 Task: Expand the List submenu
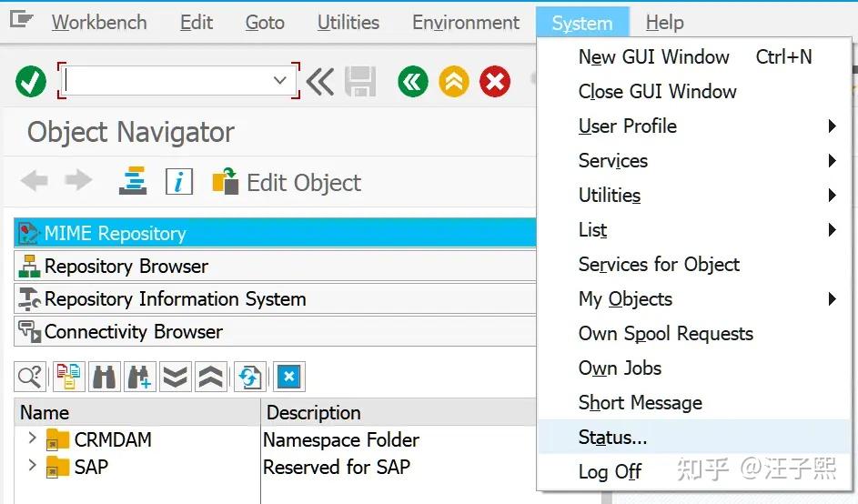pyautogui.click(x=832, y=229)
